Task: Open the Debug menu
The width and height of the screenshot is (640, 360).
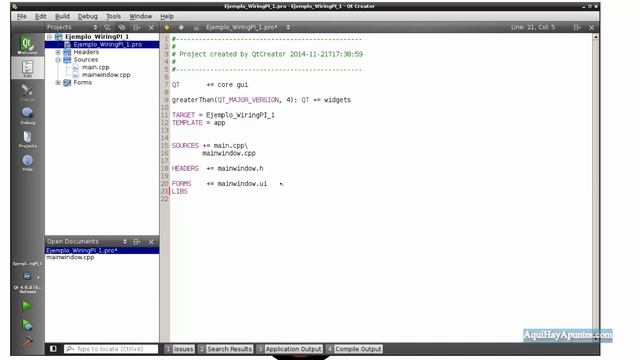Action: [x=88, y=16]
